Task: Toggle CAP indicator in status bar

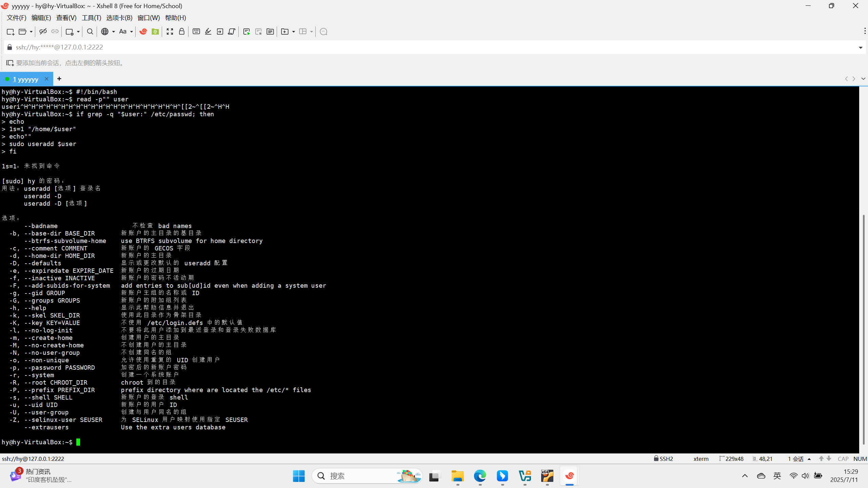Action: 843,459
